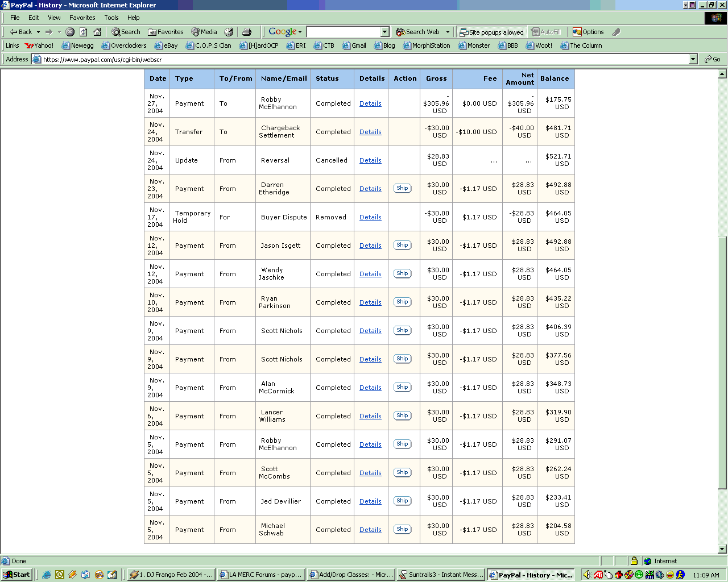
Task: Launch Internet Explorer from Quick Launch
Action: coord(47,575)
